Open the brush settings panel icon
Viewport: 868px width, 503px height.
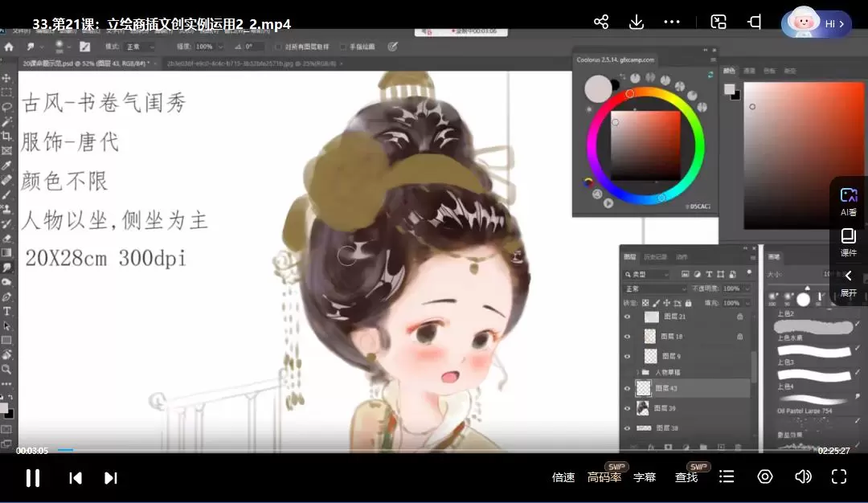(84, 47)
